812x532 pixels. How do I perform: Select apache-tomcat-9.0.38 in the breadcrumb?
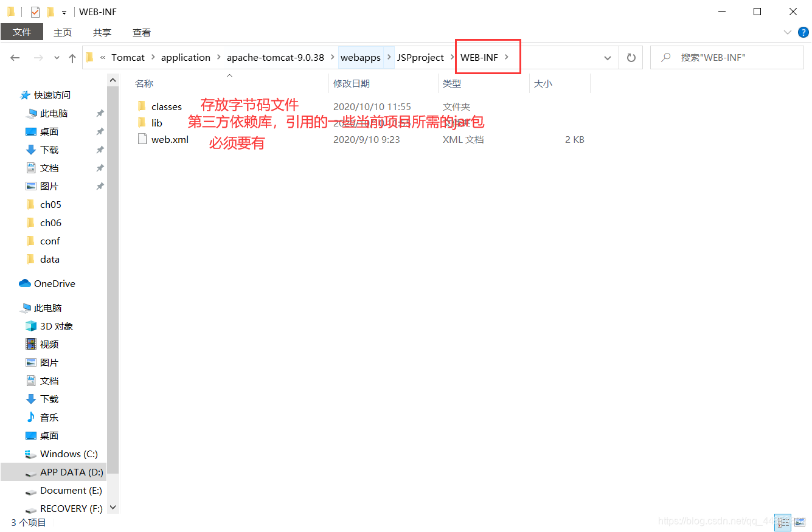tap(276, 58)
